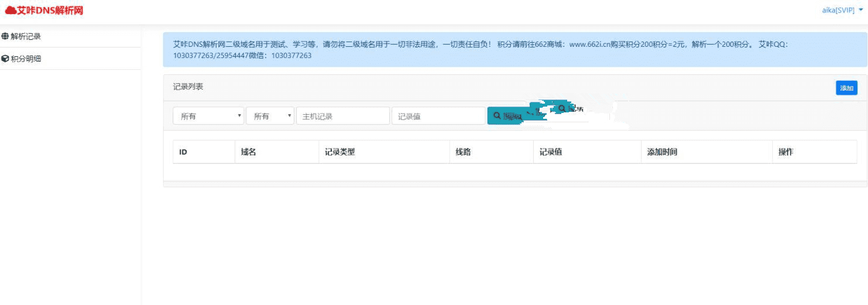Expand the caret arrow next to aika[SVIP]
The width and height of the screenshot is (868, 305).
coord(861,10)
